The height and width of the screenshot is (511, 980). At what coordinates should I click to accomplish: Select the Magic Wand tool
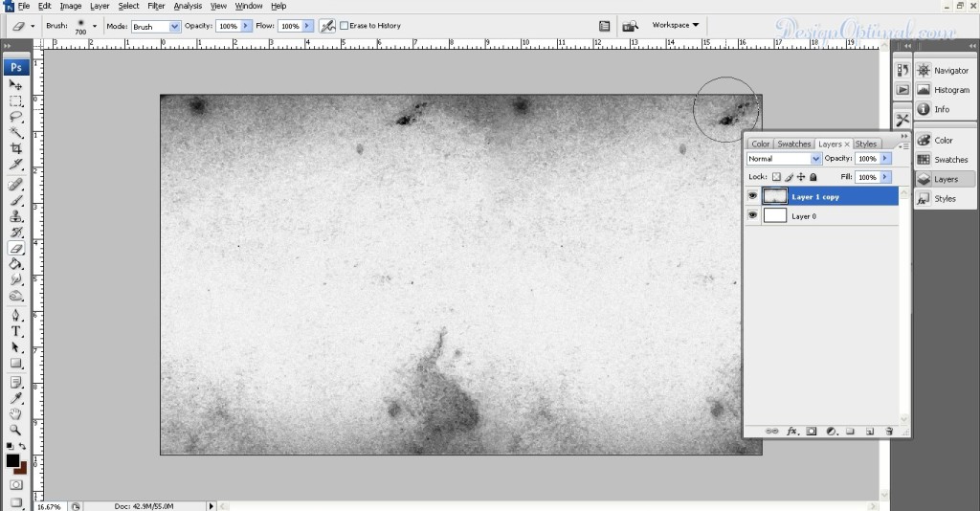pyautogui.click(x=15, y=132)
